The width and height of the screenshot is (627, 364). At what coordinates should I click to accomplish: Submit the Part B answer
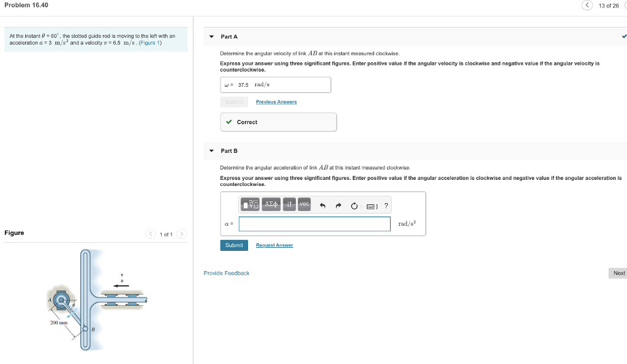[234, 245]
